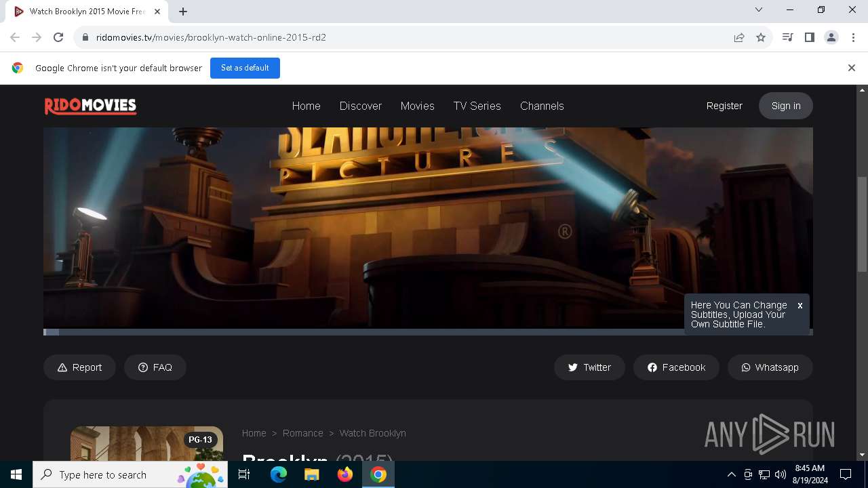Click the Chrome taskbar icon

click(x=378, y=474)
